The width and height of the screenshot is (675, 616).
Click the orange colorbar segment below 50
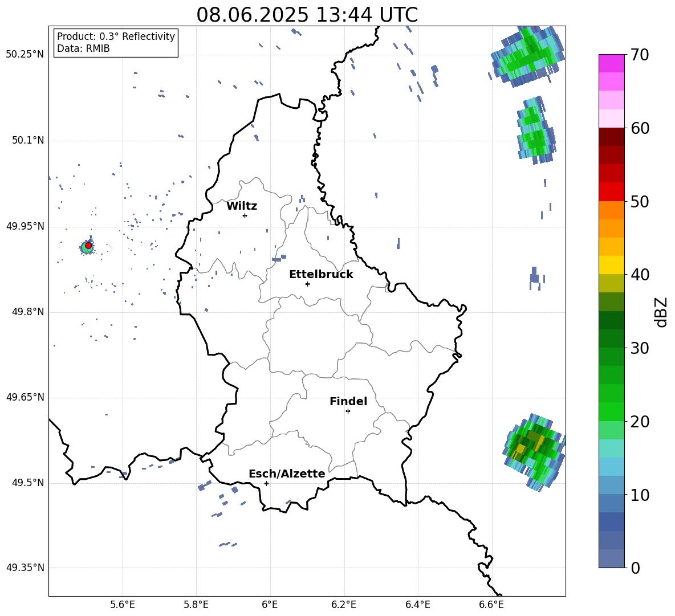click(x=611, y=210)
